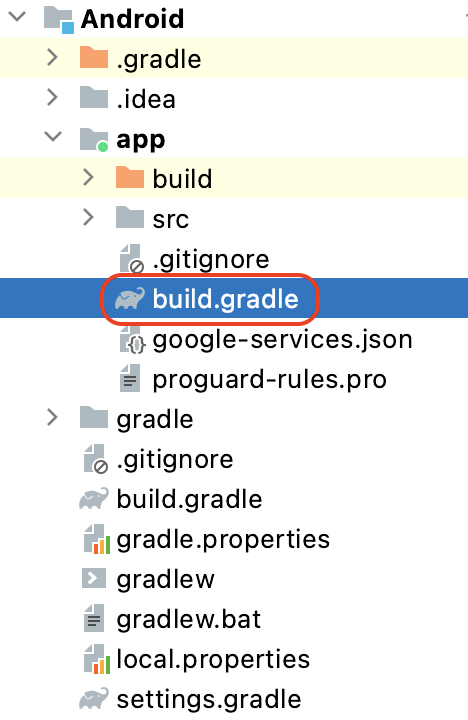Select gradlew.bat file

pyautogui.click(x=188, y=619)
